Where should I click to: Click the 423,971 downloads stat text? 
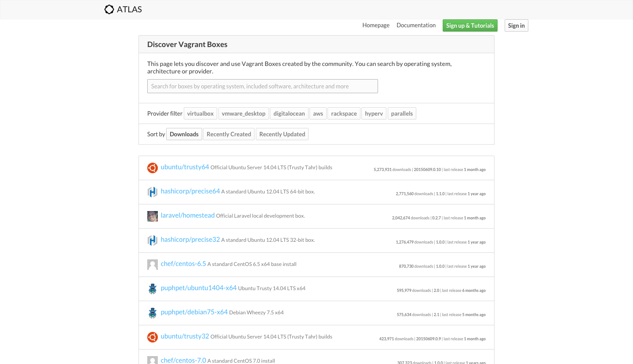coord(397,339)
